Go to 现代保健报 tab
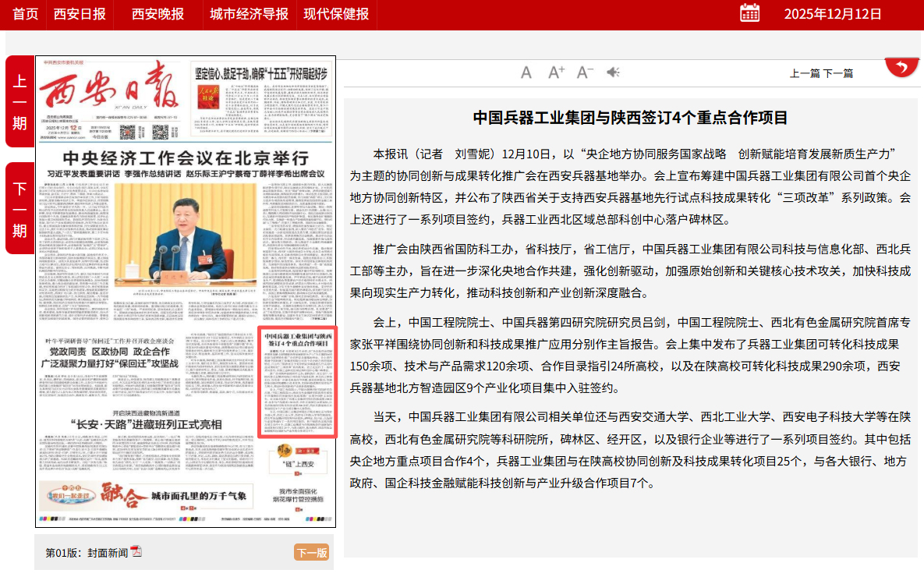Screen dimensions: 924x577 [336, 14]
